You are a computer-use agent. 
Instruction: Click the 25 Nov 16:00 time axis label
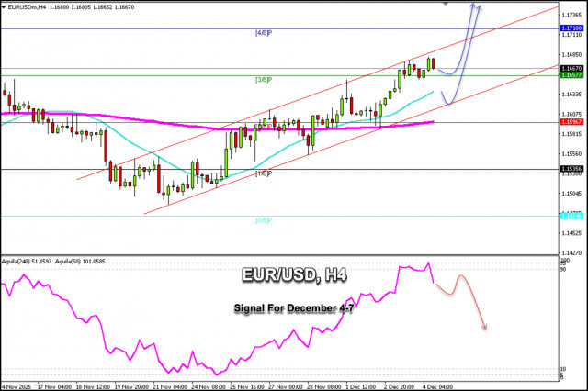[x=247, y=387]
